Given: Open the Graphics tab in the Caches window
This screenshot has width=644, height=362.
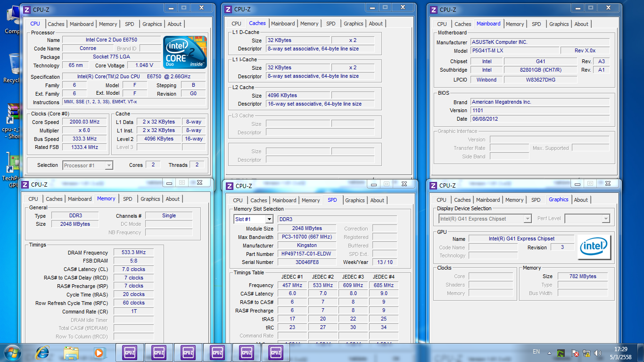Looking at the screenshot, I should pyautogui.click(x=354, y=24).
